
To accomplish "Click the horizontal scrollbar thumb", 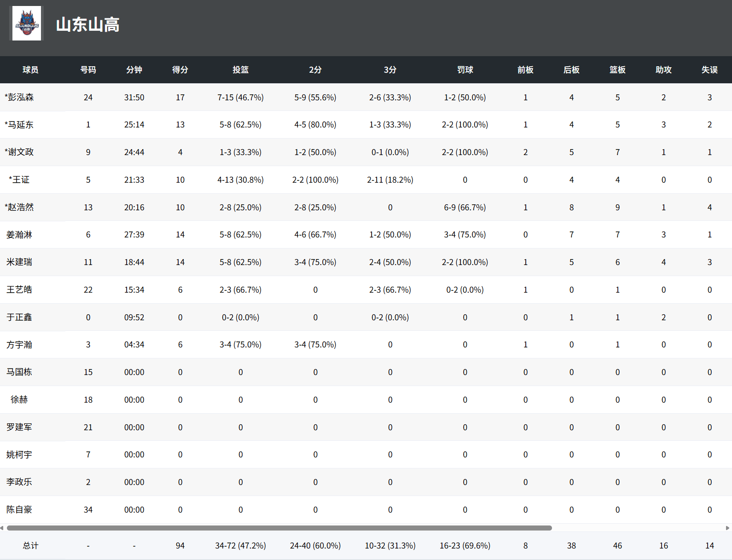I will tap(279, 528).
